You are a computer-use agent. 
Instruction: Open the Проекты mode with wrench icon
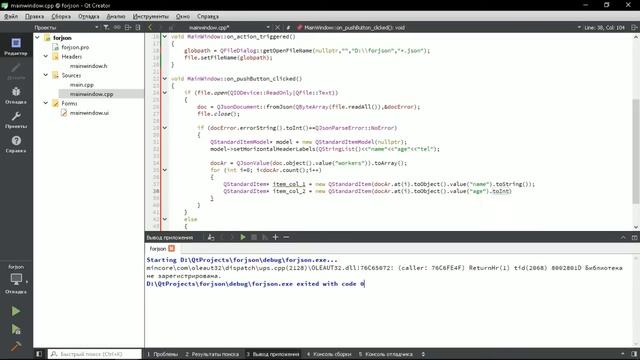(16, 119)
